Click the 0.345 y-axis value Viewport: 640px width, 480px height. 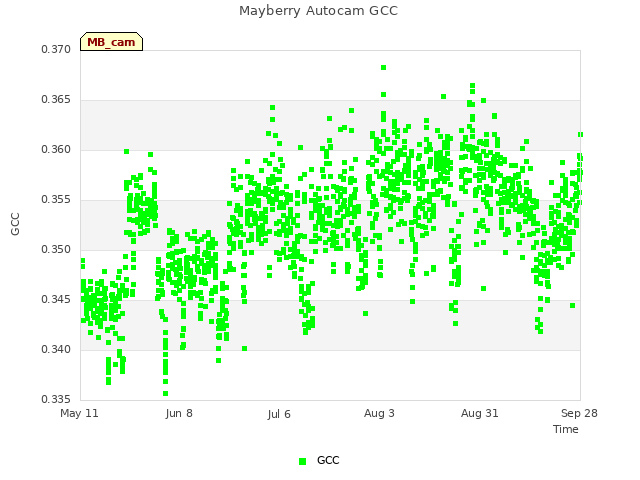pyautogui.click(x=56, y=300)
